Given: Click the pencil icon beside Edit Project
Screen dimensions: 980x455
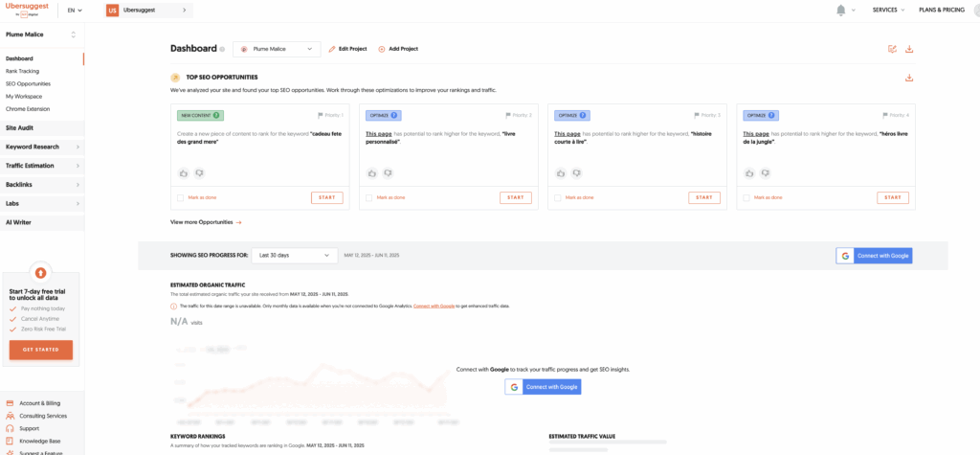Looking at the screenshot, I should (x=332, y=49).
